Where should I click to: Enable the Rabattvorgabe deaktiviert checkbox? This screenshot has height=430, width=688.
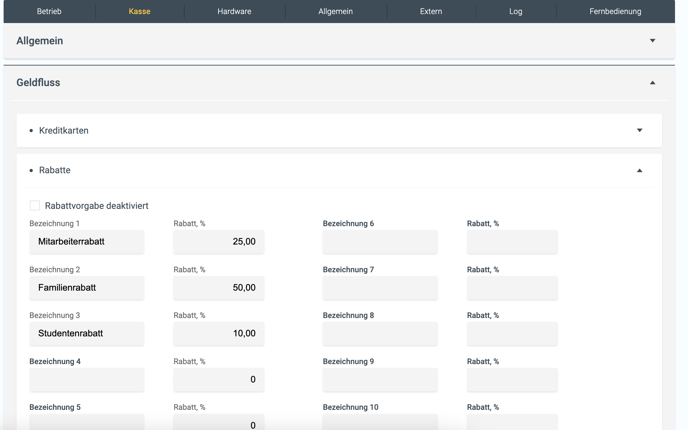click(x=35, y=205)
